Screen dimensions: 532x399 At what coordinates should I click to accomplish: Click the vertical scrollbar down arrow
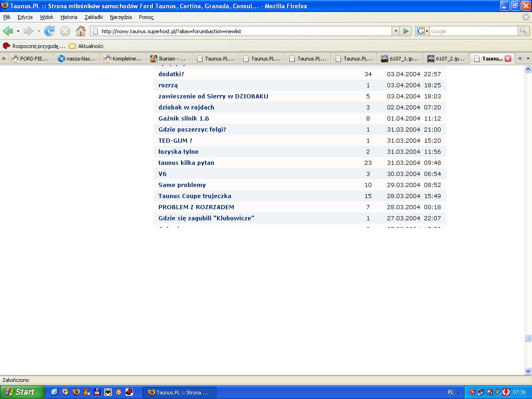click(x=528, y=371)
